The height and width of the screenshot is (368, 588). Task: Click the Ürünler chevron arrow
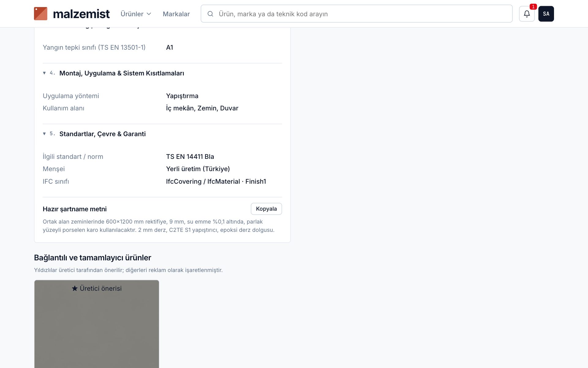[149, 14]
